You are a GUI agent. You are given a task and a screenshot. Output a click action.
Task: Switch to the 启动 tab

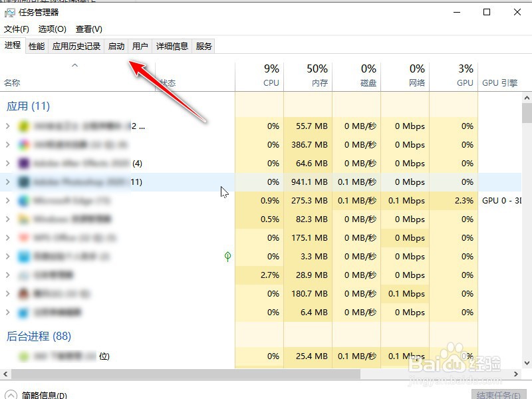(115, 47)
